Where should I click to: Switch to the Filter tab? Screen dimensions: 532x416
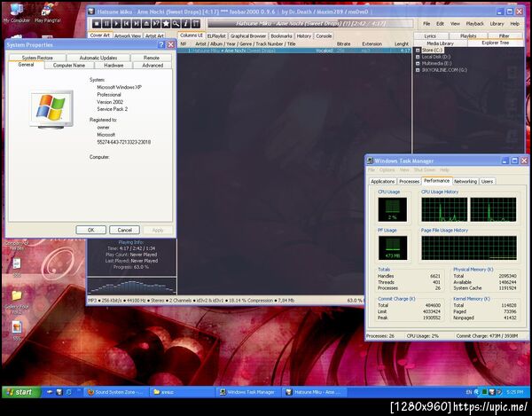[504, 36]
